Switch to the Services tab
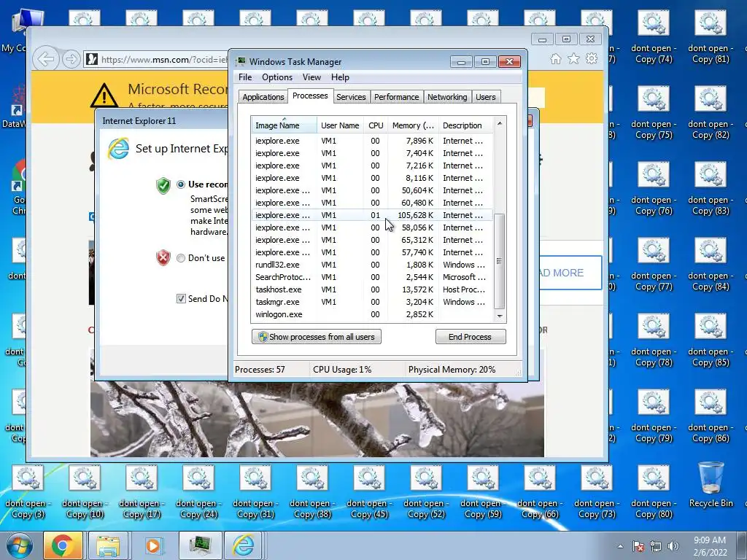This screenshot has width=747, height=560. coord(351,97)
